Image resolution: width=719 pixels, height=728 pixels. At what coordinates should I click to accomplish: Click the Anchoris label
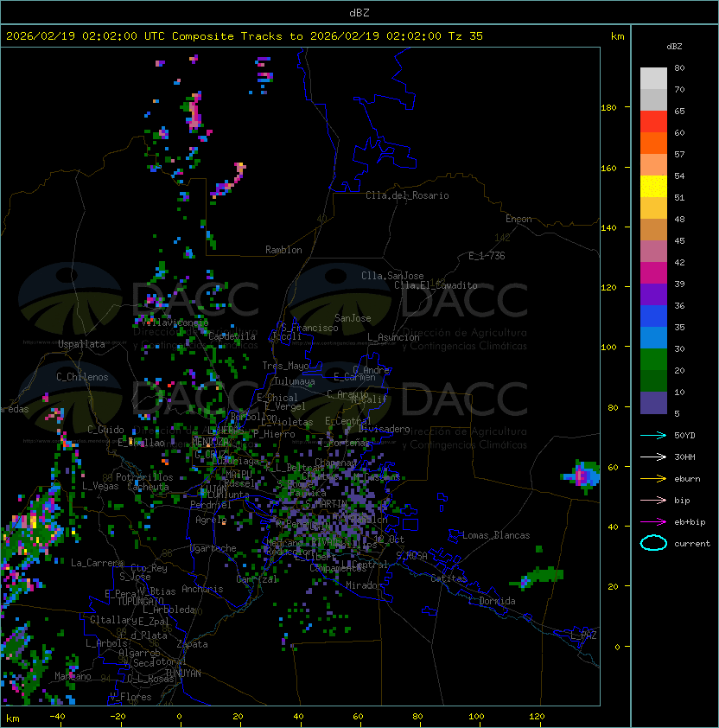[202, 589]
